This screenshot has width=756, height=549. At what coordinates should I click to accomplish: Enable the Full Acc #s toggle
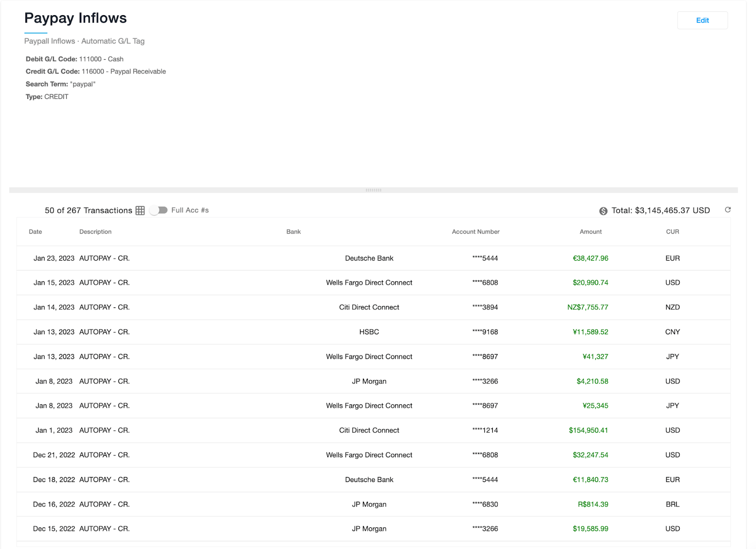pos(159,210)
